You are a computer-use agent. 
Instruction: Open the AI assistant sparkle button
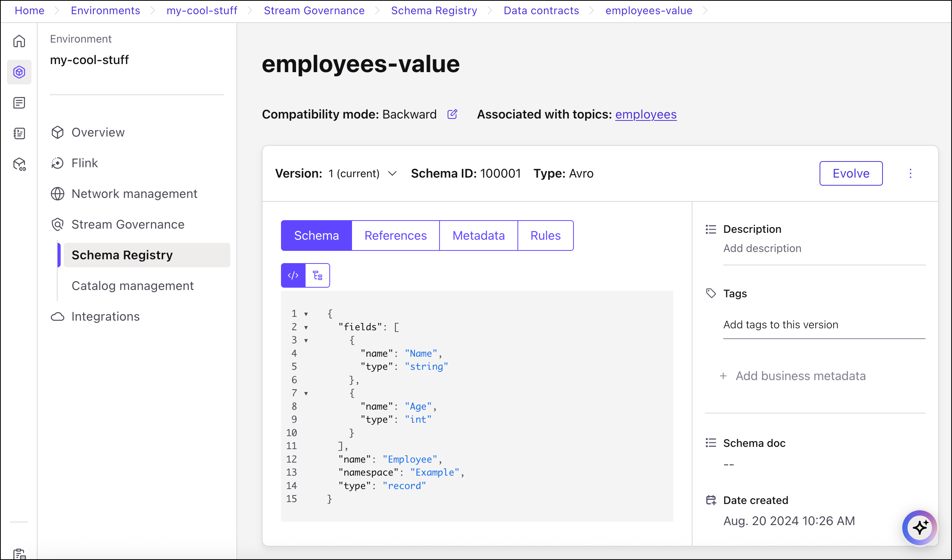point(920,527)
